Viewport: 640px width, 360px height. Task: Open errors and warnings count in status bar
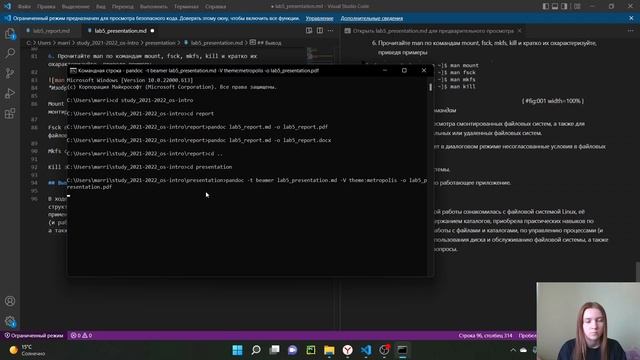tap(81, 336)
